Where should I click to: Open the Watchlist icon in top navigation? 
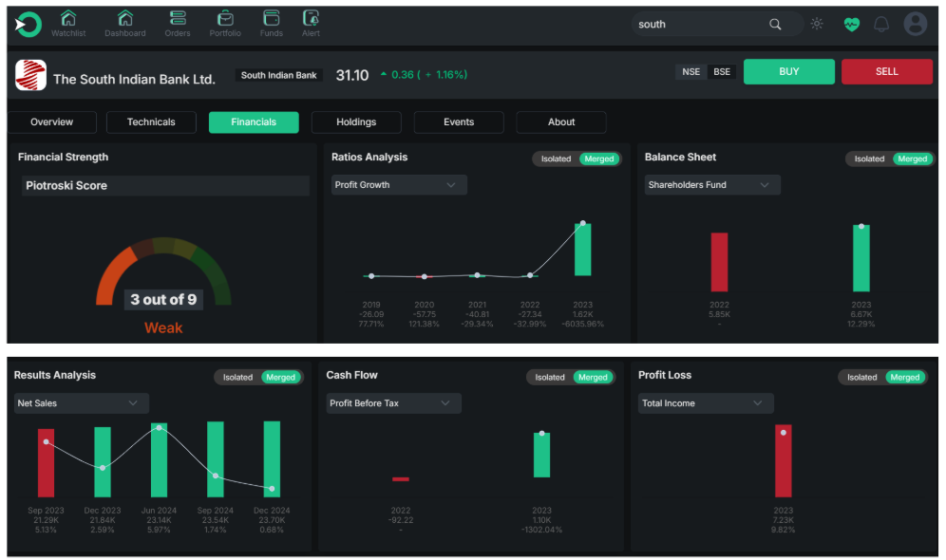tap(67, 19)
